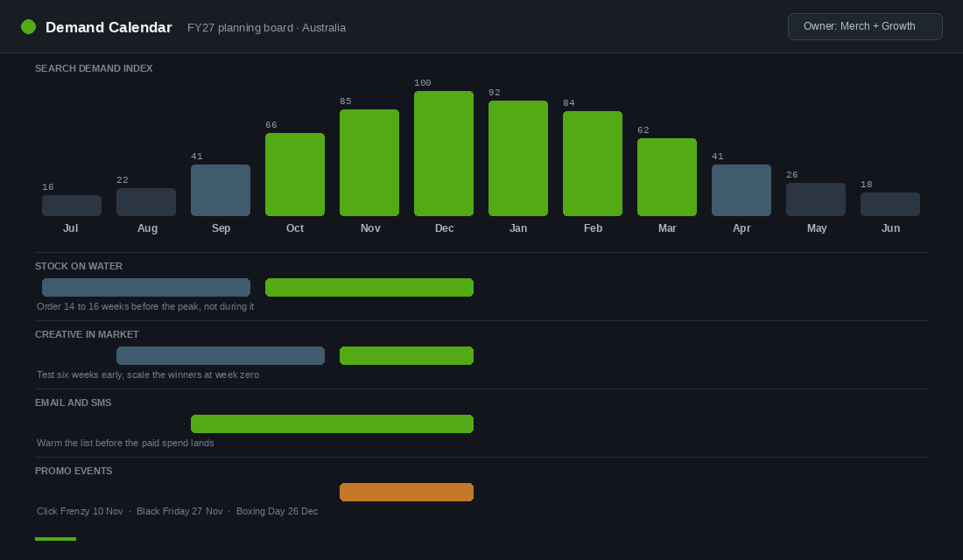963x560 pixels.
Task: Select the August demand bar valued 22
Action: point(146,202)
